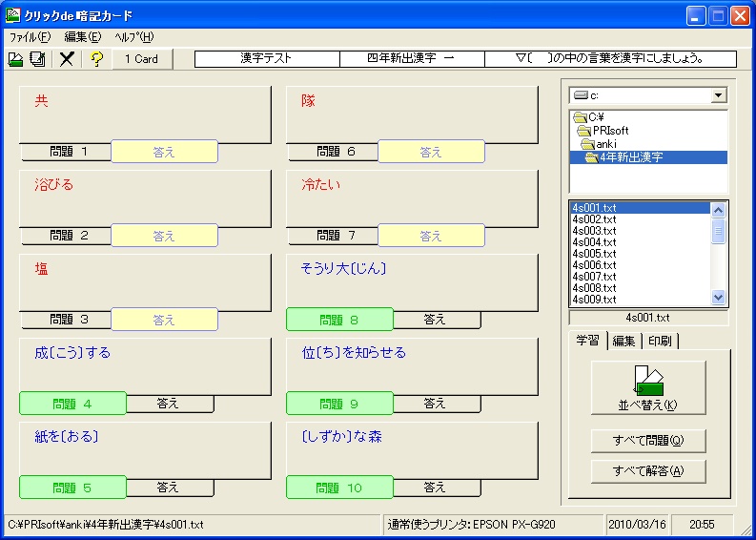The width and height of the screenshot is (756, 540).
Task: Switch to the 編集 tab
Action: (x=623, y=342)
